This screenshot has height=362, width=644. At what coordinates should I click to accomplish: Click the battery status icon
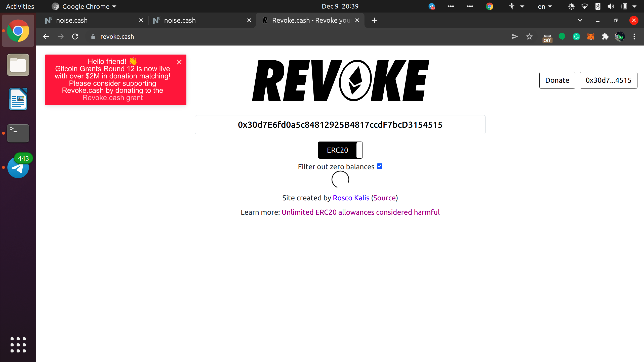tap(624, 7)
